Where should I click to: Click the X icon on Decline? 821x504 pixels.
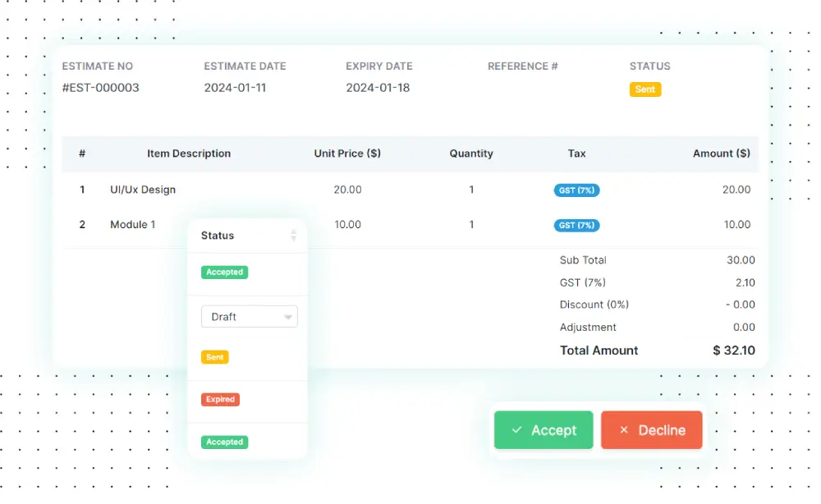point(624,430)
